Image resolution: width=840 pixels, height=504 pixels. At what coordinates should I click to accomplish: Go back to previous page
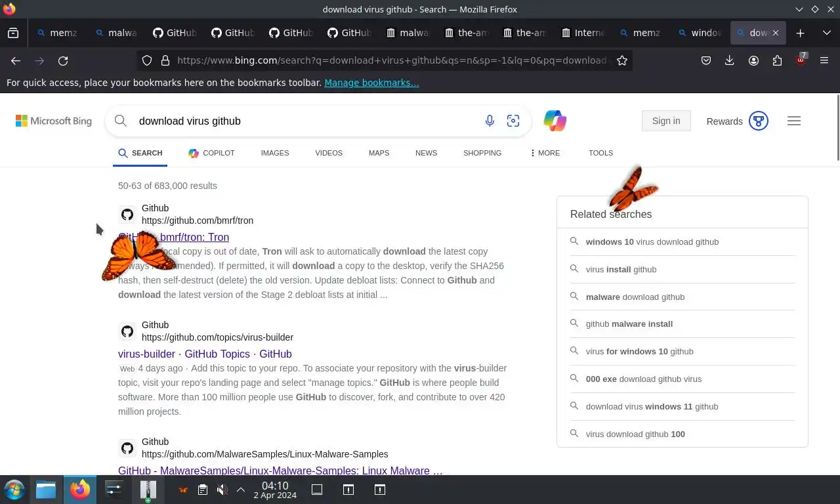coord(16,60)
